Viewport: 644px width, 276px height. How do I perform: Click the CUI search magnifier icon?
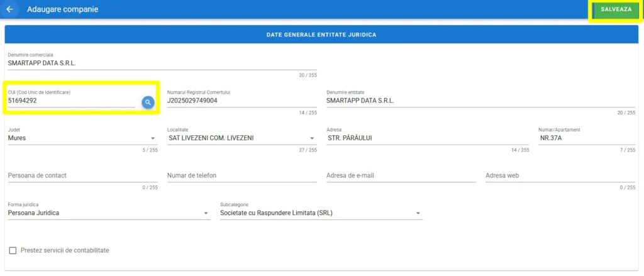148,102
